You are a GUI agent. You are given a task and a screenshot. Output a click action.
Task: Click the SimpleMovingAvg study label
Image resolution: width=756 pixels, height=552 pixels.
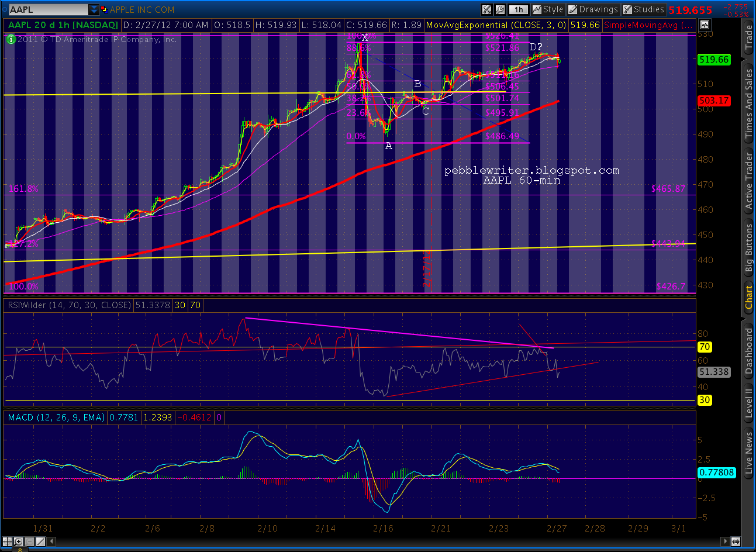[649, 25]
